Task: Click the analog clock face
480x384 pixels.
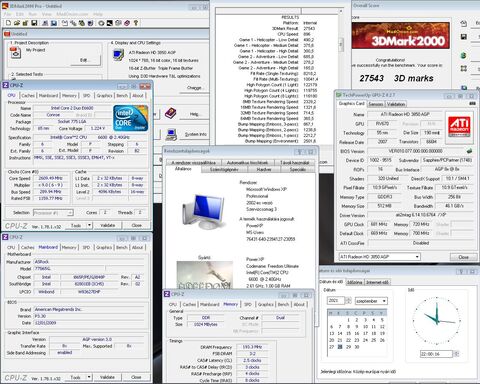Action: coord(436,321)
